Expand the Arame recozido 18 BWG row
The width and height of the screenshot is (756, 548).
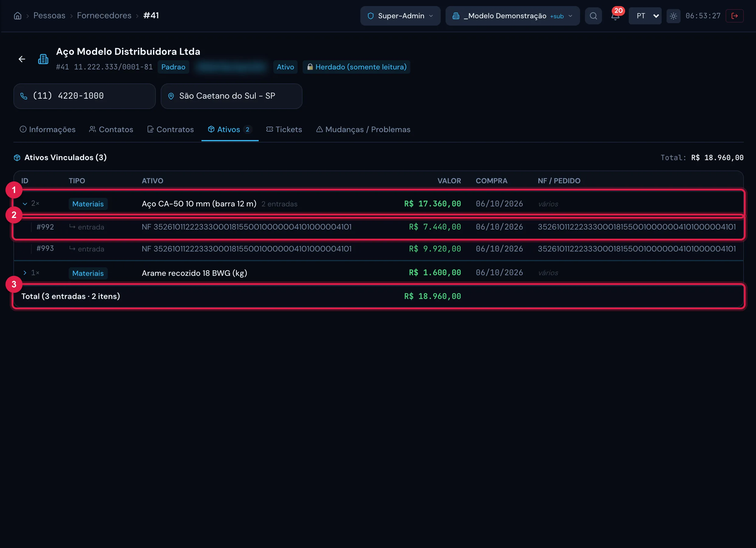[x=25, y=273]
